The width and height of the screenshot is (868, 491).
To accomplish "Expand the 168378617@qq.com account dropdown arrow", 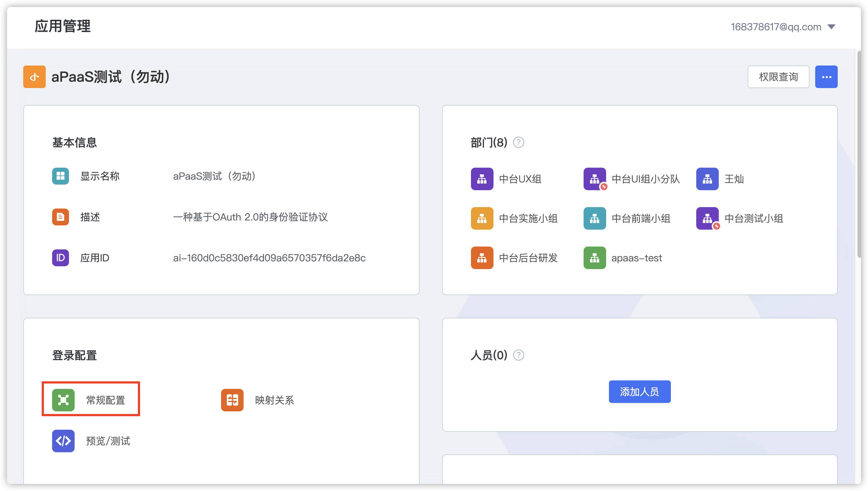I will click(831, 27).
